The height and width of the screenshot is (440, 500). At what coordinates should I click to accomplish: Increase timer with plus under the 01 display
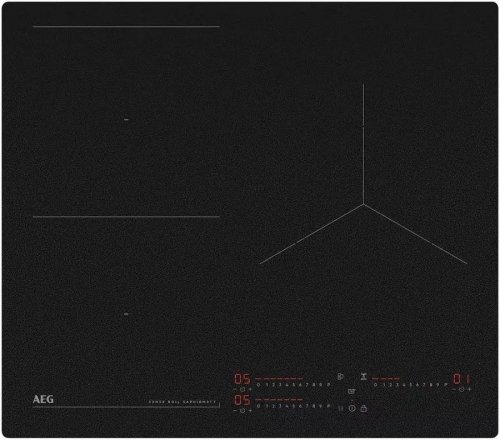click(x=469, y=389)
